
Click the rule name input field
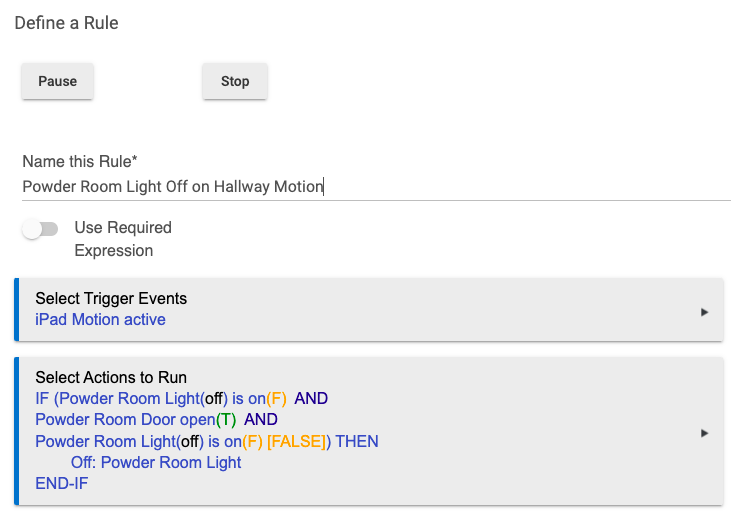[x=376, y=187]
